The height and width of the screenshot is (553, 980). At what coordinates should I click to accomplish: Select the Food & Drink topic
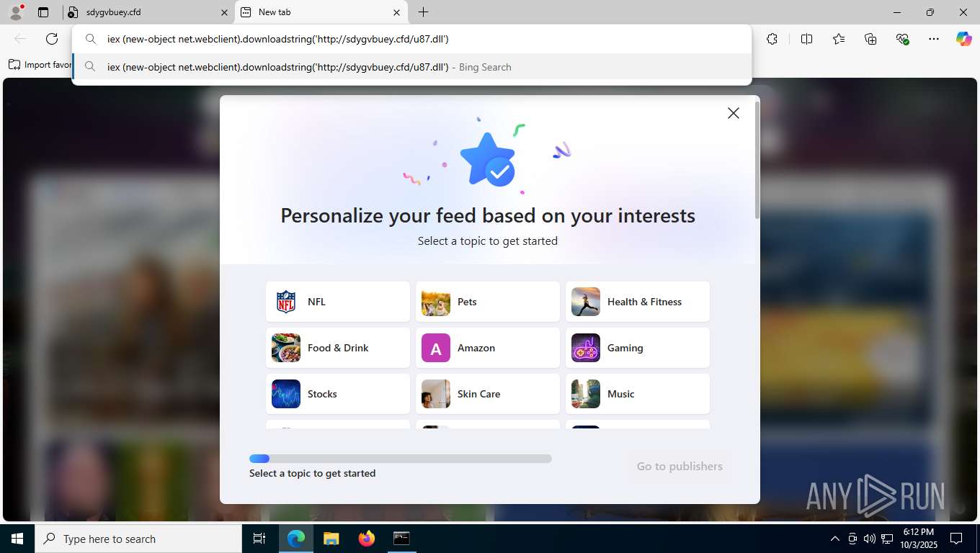[338, 348]
